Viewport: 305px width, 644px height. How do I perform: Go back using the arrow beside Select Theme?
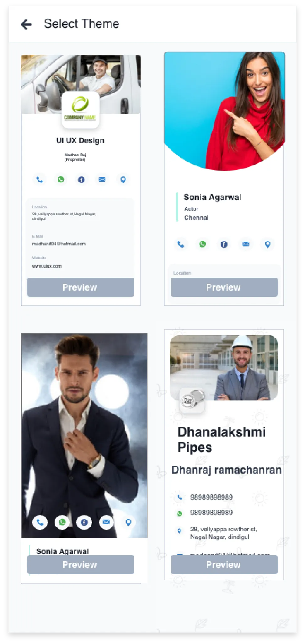26,24
